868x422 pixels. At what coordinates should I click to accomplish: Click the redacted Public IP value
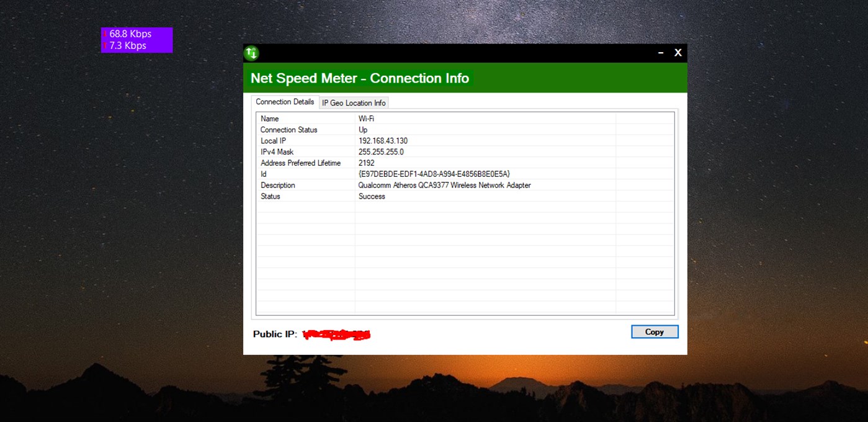[335, 334]
